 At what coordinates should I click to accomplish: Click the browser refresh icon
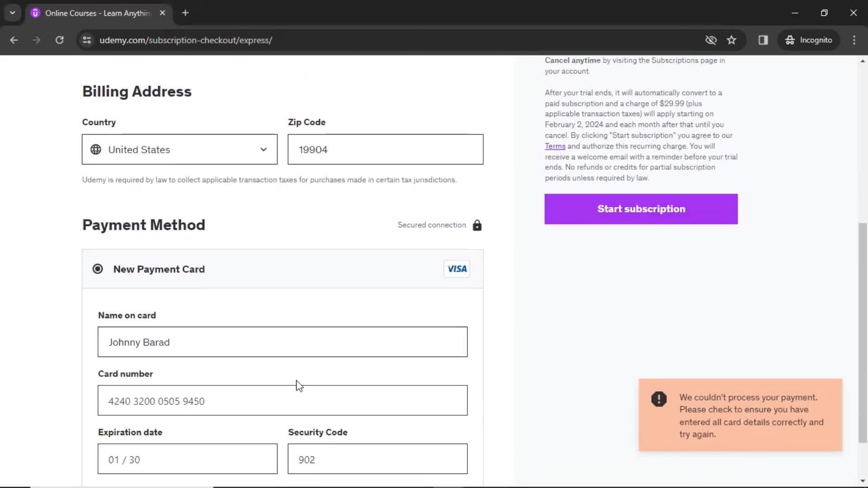(59, 40)
